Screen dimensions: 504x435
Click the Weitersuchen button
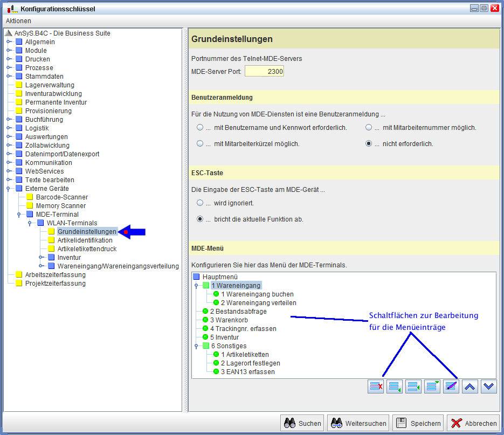[358, 423]
